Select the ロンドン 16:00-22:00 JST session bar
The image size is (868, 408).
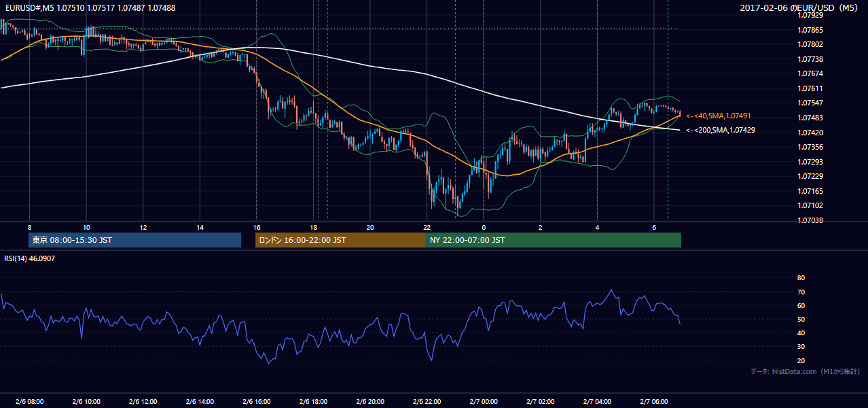pyautogui.click(x=340, y=240)
